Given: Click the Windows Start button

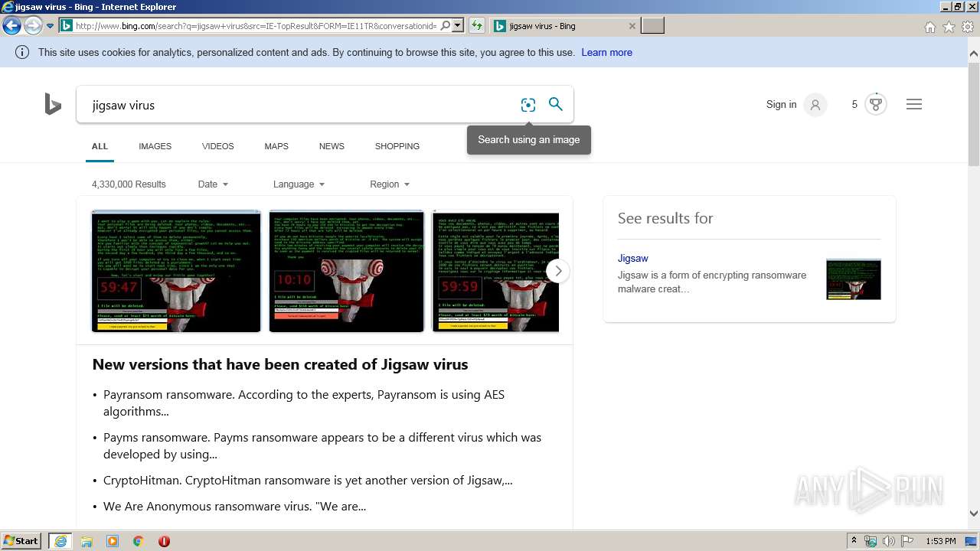Looking at the screenshot, I should pyautogui.click(x=21, y=541).
